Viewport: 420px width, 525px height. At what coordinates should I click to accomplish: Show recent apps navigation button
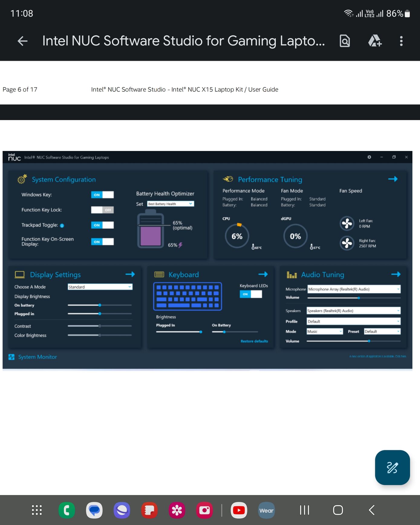tap(304, 510)
